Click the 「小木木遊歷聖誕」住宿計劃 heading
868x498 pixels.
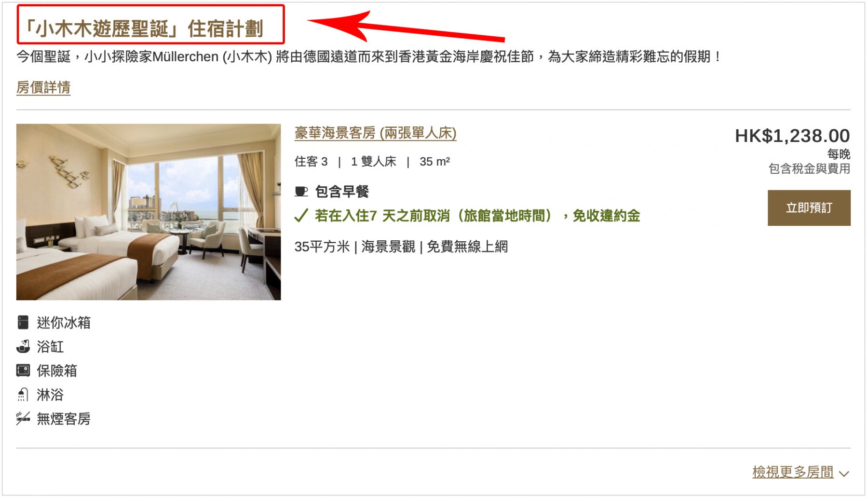[144, 28]
